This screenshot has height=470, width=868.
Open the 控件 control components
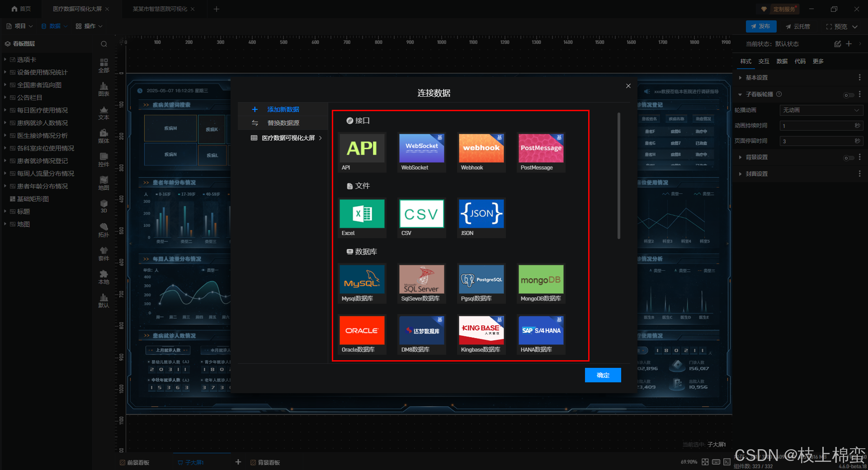pos(104,160)
